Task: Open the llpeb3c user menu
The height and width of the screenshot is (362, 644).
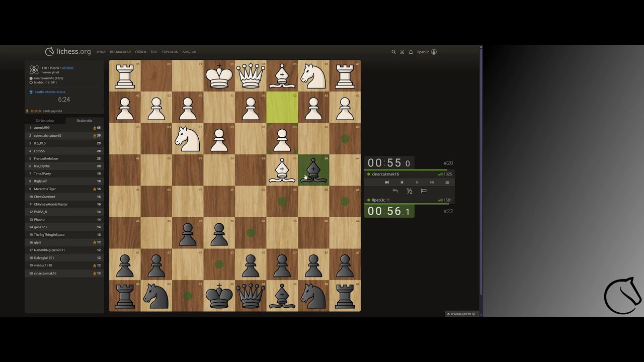Action: pyautogui.click(x=427, y=52)
